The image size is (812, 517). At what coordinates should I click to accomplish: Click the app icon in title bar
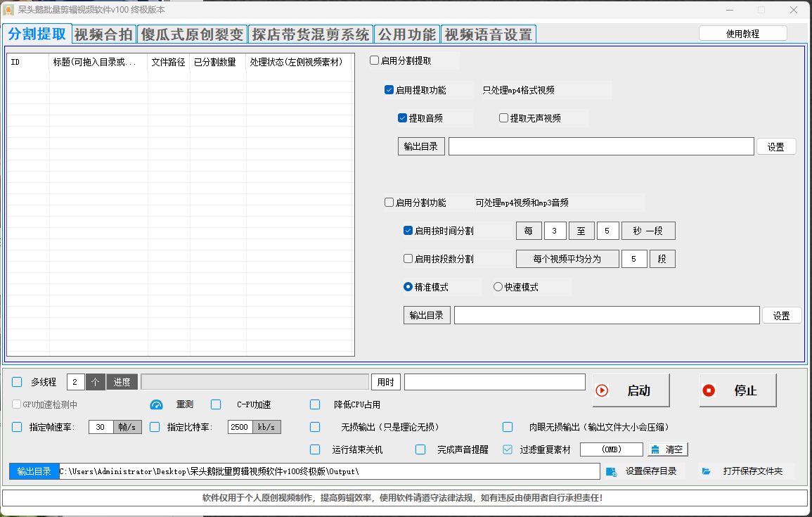click(9, 10)
